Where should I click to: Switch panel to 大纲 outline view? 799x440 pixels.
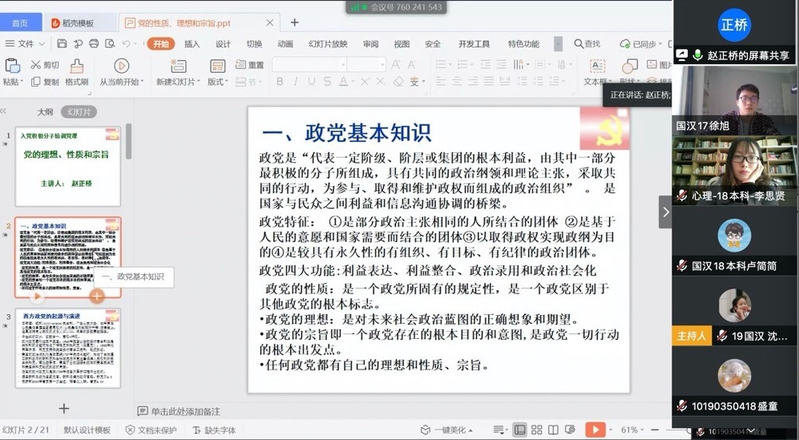point(45,112)
